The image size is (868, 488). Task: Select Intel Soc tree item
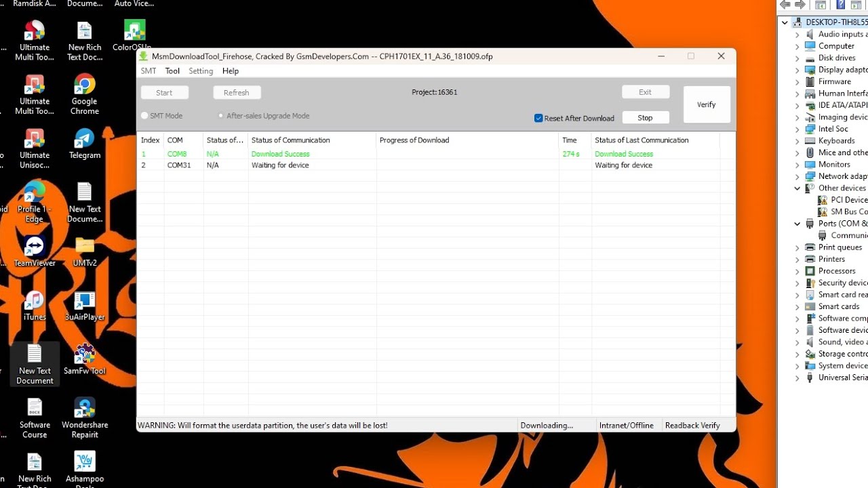click(833, 129)
